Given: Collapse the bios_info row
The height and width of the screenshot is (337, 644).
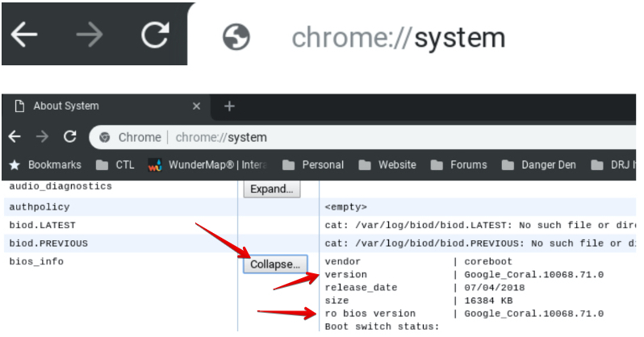Looking at the screenshot, I should [275, 264].
